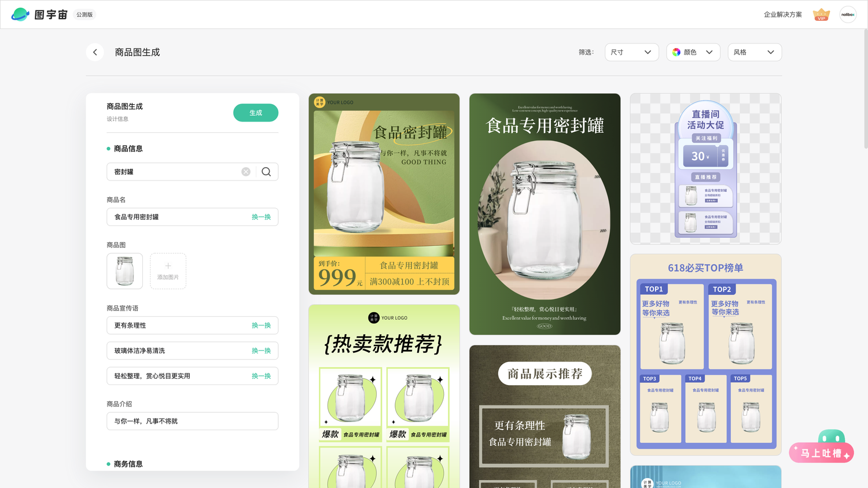Click the magnifier search icon
The height and width of the screenshot is (488, 868).
266,172
